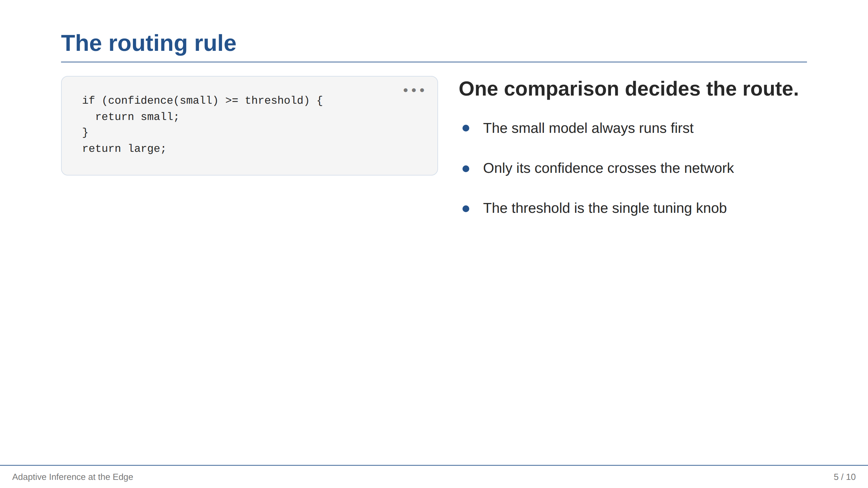Select text 'Only its confidence crosses the network'
The image size is (868, 488).
point(608,168)
